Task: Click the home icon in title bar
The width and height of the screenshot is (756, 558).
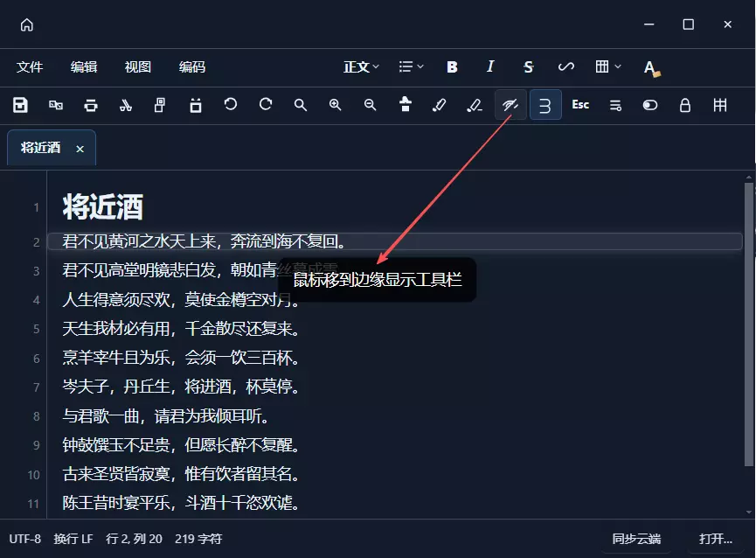Action: click(x=27, y=24)
